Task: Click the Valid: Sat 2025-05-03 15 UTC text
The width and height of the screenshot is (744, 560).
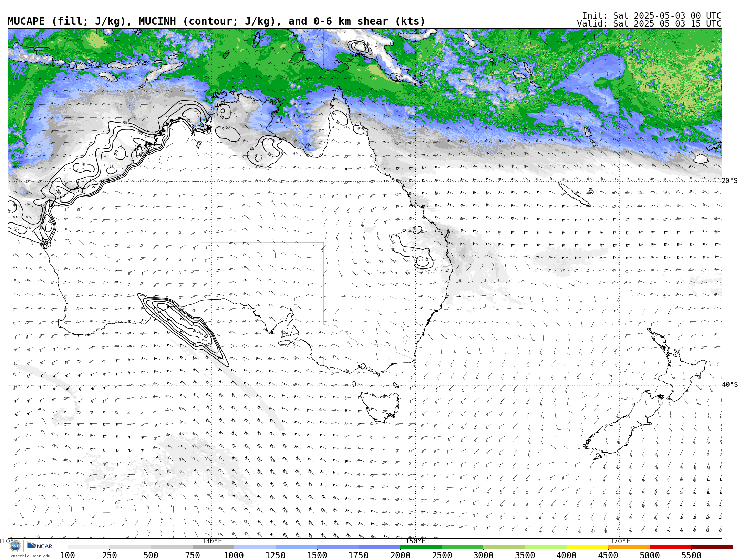Action: (649, 24)
